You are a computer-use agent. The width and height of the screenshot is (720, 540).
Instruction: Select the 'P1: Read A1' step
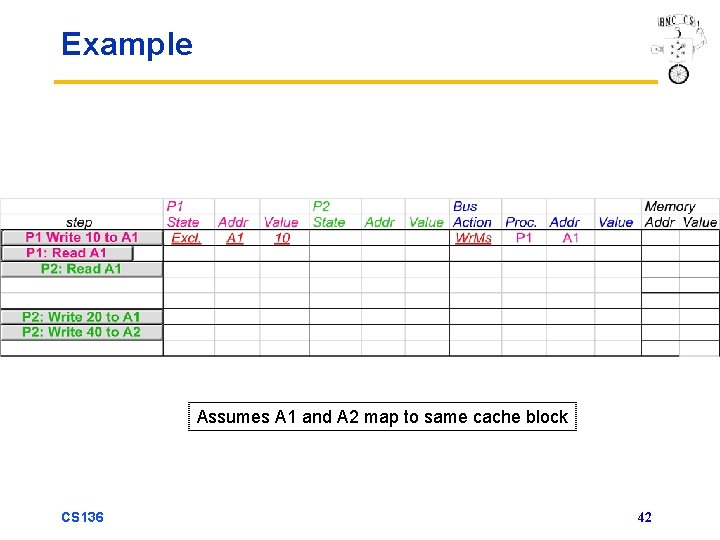pyautogui.click(x=67, y=253)
